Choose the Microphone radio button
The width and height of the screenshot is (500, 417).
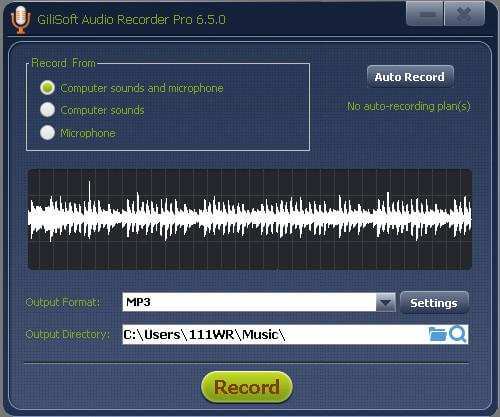[x=48, y=133]
